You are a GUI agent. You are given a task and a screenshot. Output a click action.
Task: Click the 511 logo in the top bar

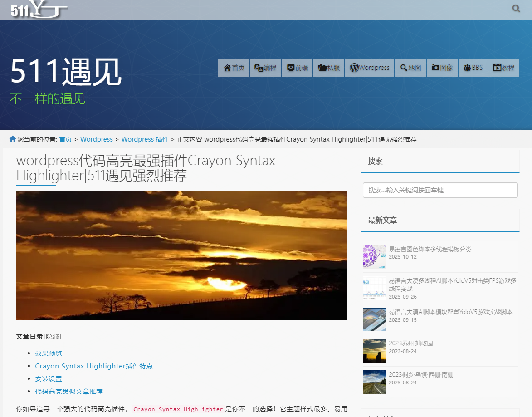point(39,9)
